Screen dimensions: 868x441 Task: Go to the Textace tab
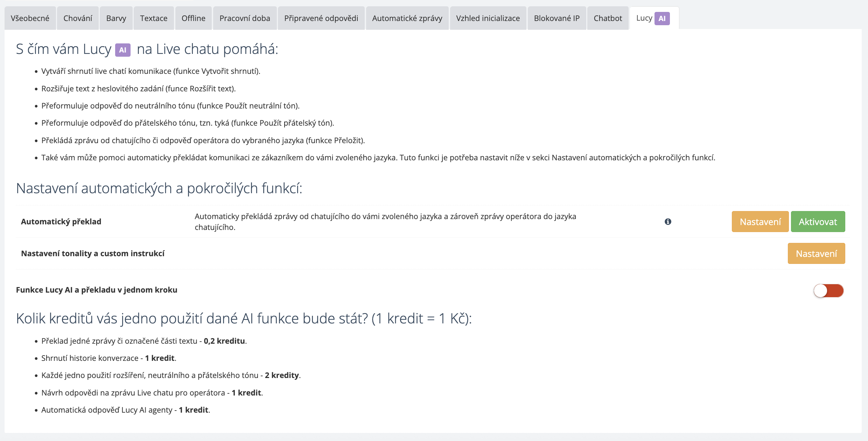154,18
